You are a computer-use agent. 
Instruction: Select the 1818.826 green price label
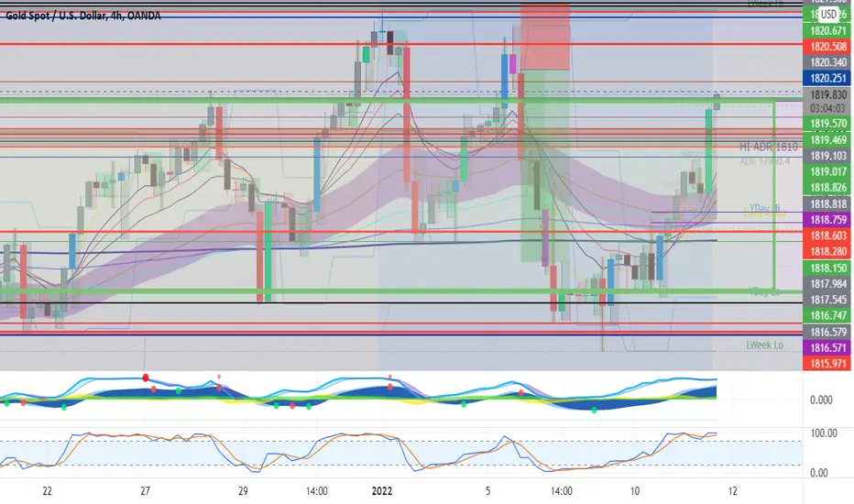(827, 188)
